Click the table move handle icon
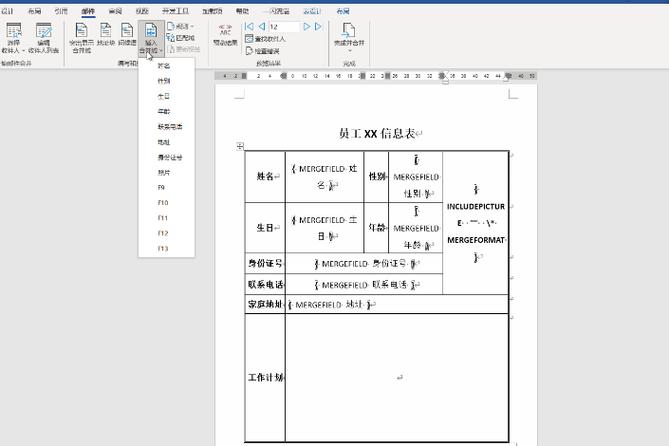This screenshot has width=669, height=446. click(x=240, y=146)
